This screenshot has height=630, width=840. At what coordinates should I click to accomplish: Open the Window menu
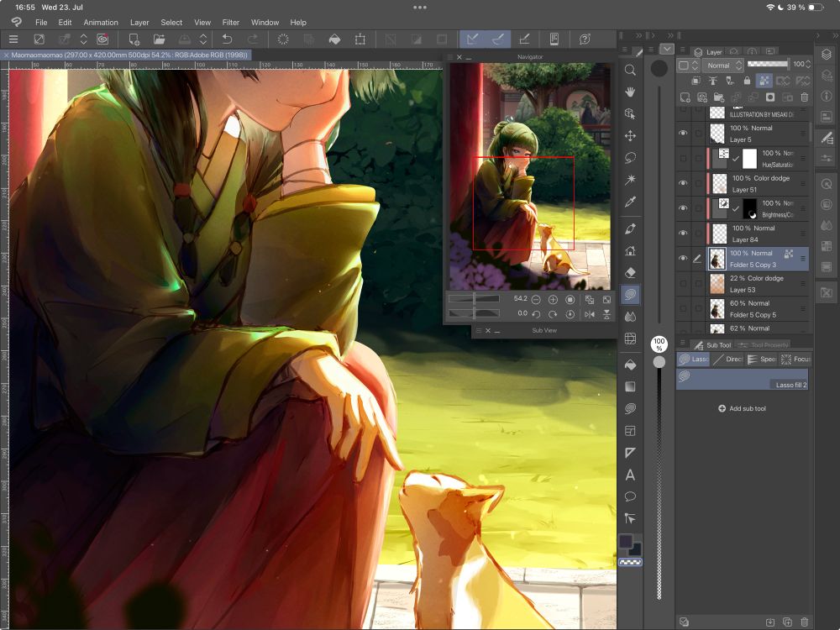[x=265, y=23]
